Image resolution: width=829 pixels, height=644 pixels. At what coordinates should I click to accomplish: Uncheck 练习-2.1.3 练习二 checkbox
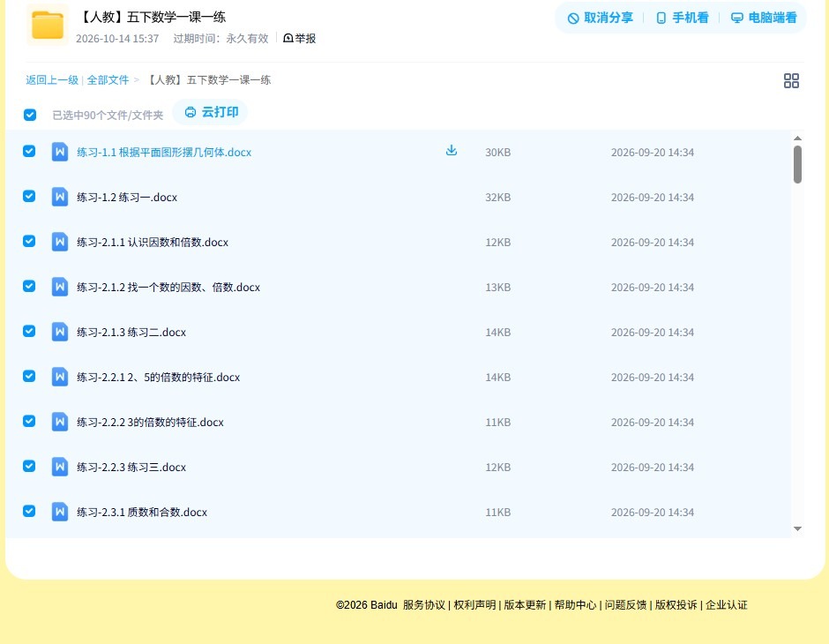pos(29,331)
